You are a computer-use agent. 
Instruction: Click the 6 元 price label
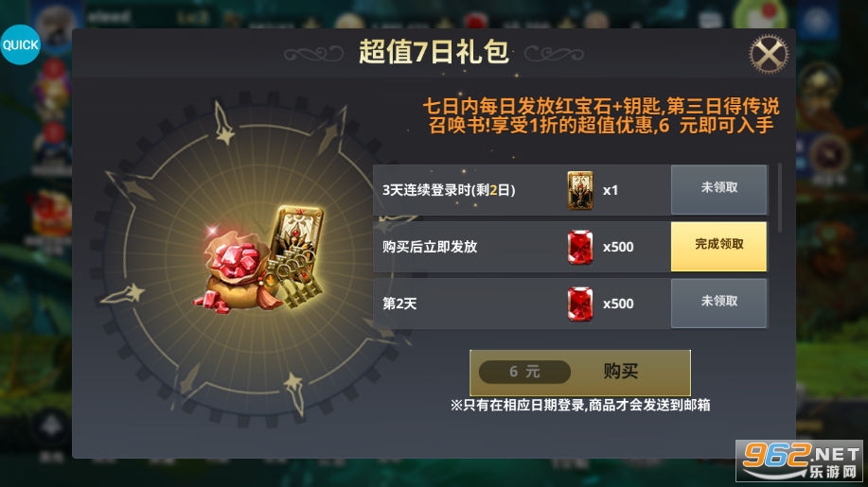(524, 372)
